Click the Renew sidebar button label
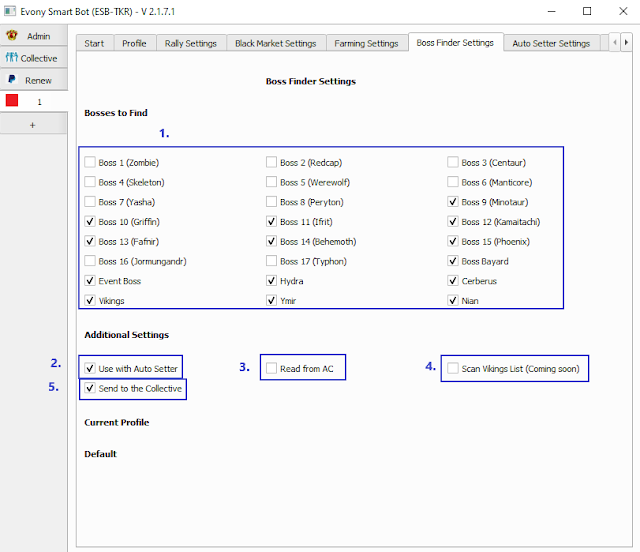This screenshot has width=640, height=552. 38,80
